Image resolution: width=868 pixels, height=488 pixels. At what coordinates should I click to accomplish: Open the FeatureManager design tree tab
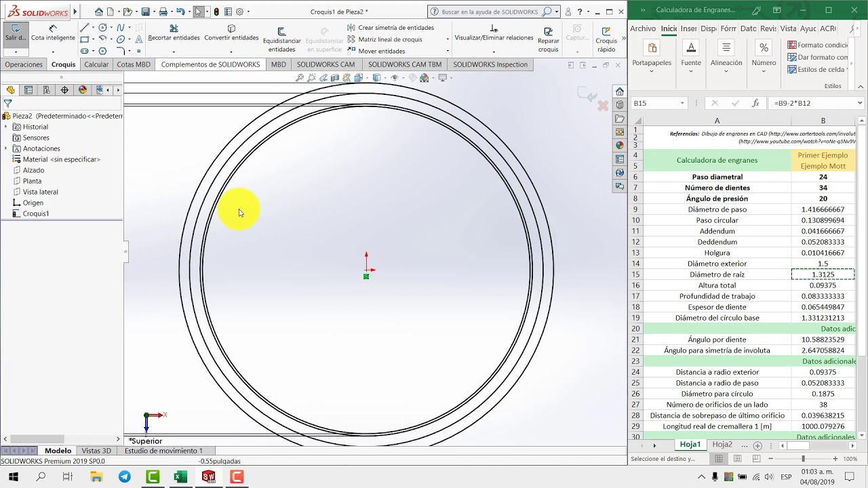pyautogui.click(x=10, y=90)
